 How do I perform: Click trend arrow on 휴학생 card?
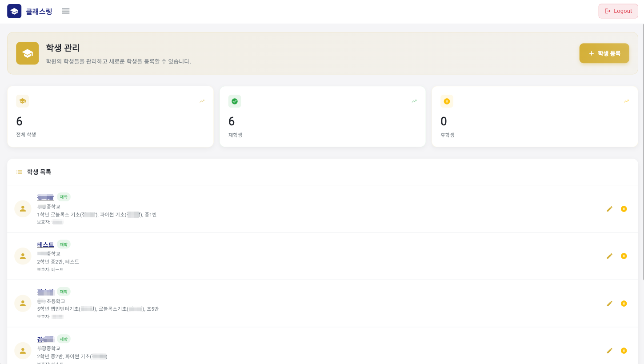tap(626, 101)
